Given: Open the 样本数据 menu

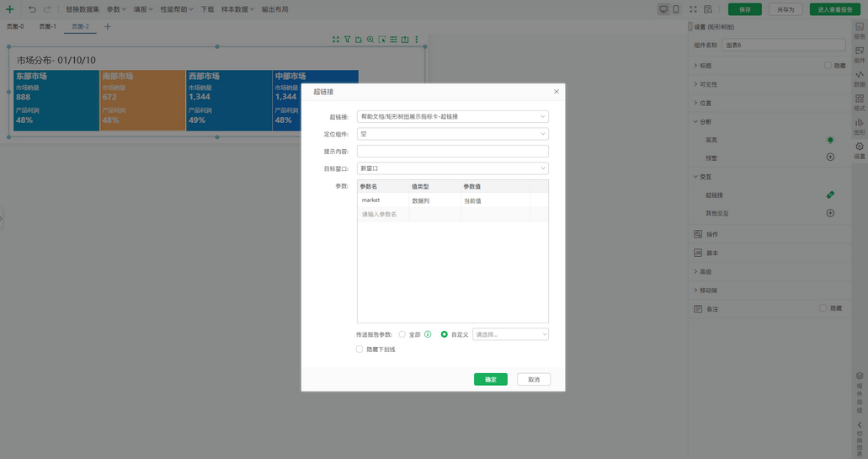Looking at the screenshot, I should click(x=237, y=9).
